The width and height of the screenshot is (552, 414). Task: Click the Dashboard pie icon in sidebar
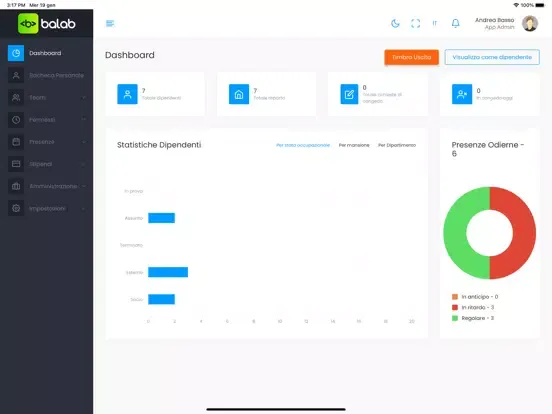pos(16,53)
